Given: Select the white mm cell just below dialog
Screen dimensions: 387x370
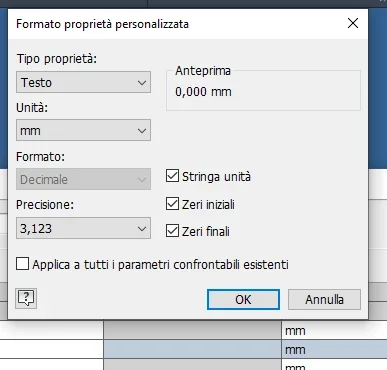Looking at the screenshot, I should coord(334,331).
